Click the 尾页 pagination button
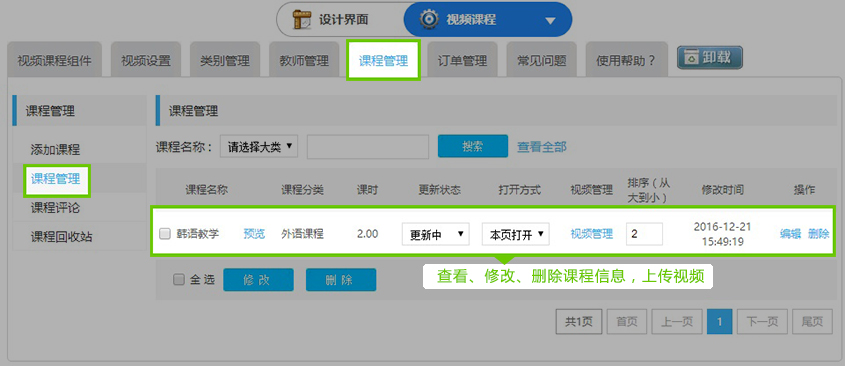The height and width of the screenshot is (366, 845). tap(812, 322)
